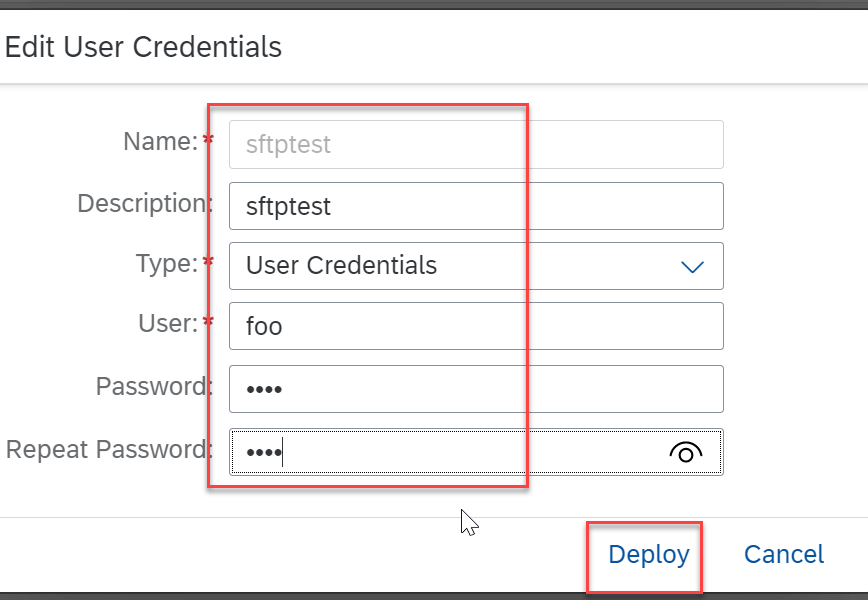Expand the Type dropdown chevron arrow

[692, 267]
